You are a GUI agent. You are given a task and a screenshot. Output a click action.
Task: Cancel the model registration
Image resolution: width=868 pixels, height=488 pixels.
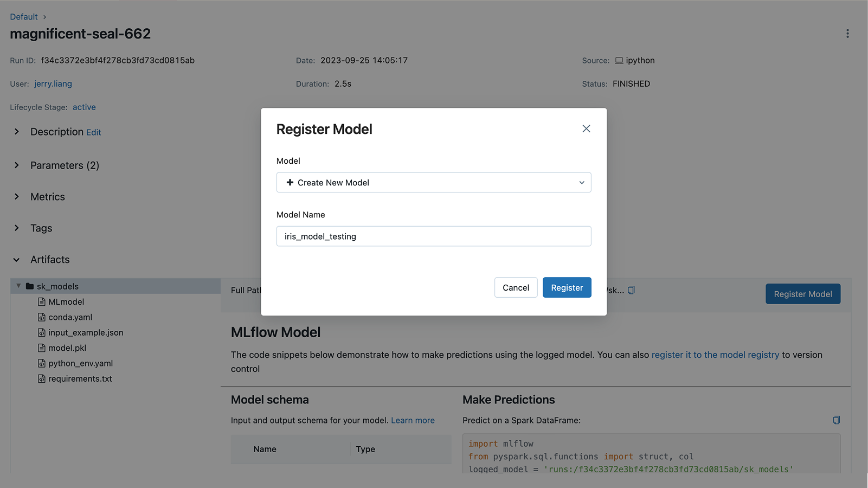click(x=515, y=287)
